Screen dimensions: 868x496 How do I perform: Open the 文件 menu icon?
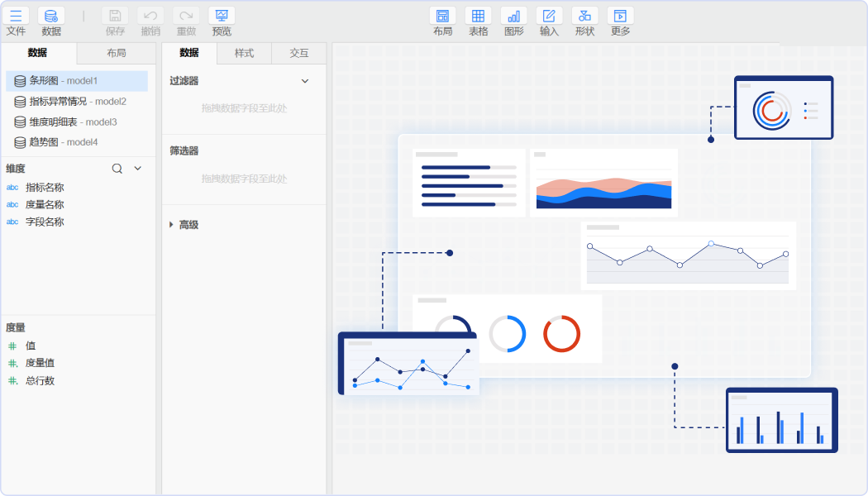click(x=17, y=16)
